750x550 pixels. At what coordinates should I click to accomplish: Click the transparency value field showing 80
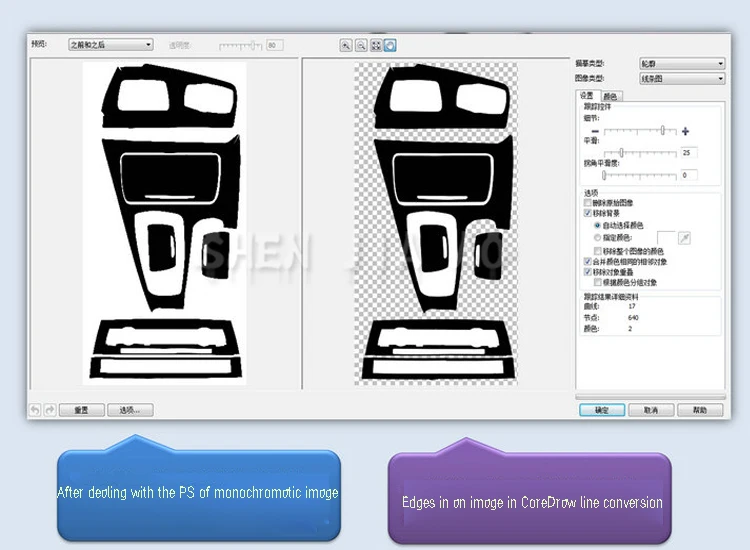click(x=275, y=45)
